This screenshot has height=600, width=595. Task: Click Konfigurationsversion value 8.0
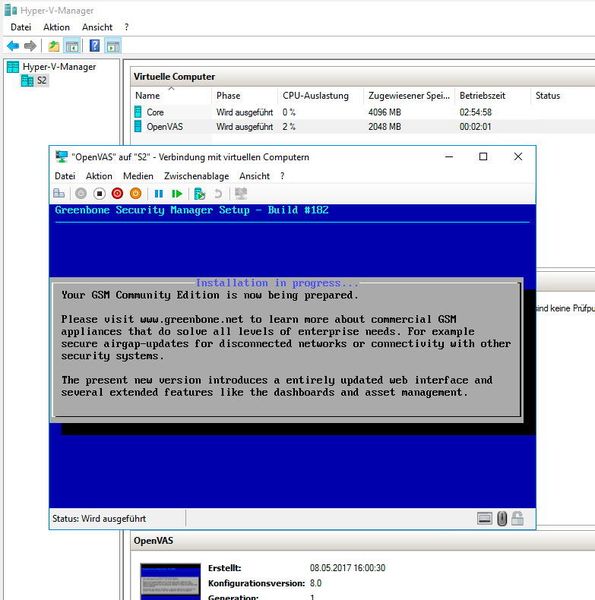tap(316, 583)
